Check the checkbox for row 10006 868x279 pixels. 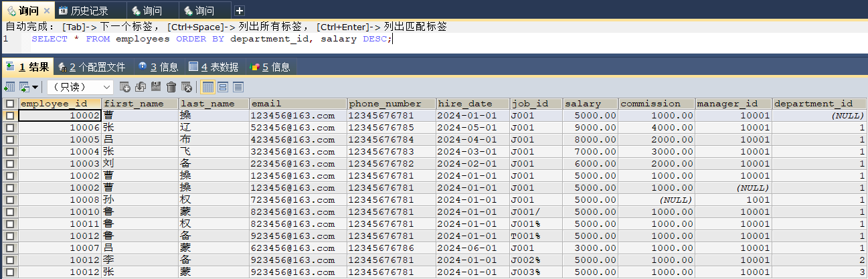[x=9, y=128]
